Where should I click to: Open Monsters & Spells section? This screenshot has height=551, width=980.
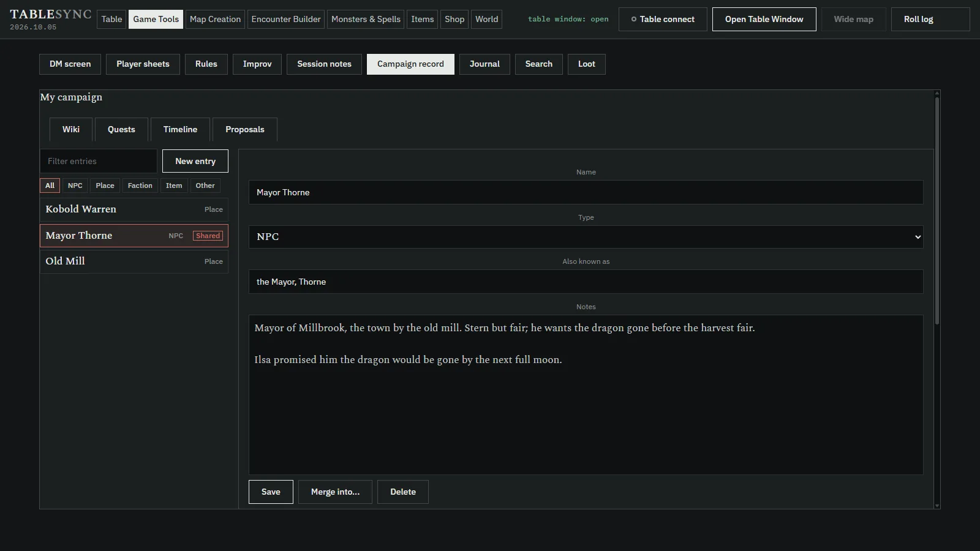366,19
